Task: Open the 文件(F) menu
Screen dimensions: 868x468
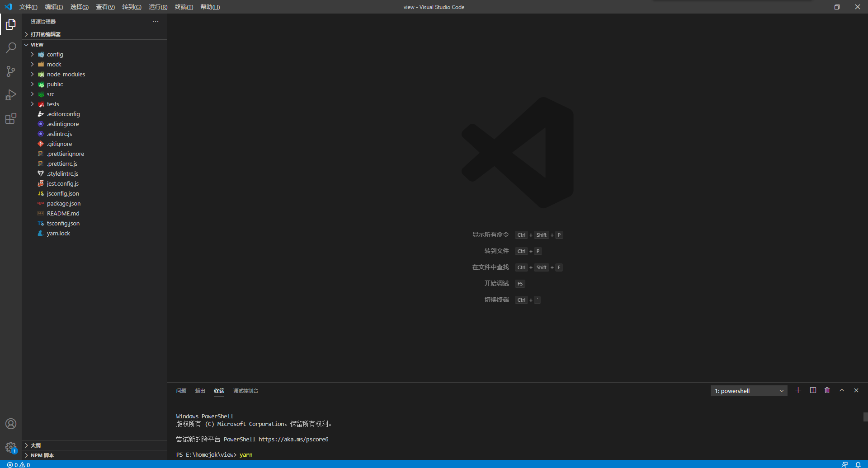Action: tap(28, 7)
